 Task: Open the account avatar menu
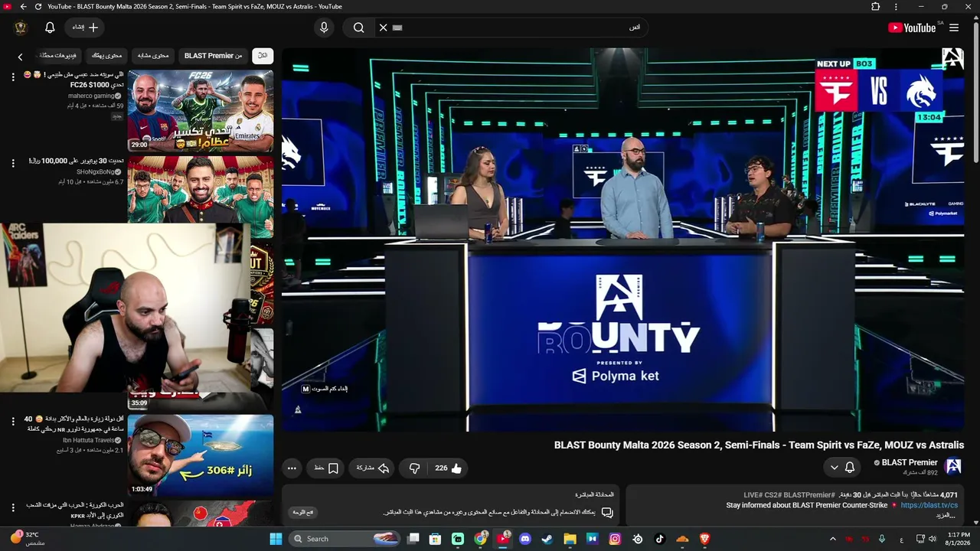21,28
